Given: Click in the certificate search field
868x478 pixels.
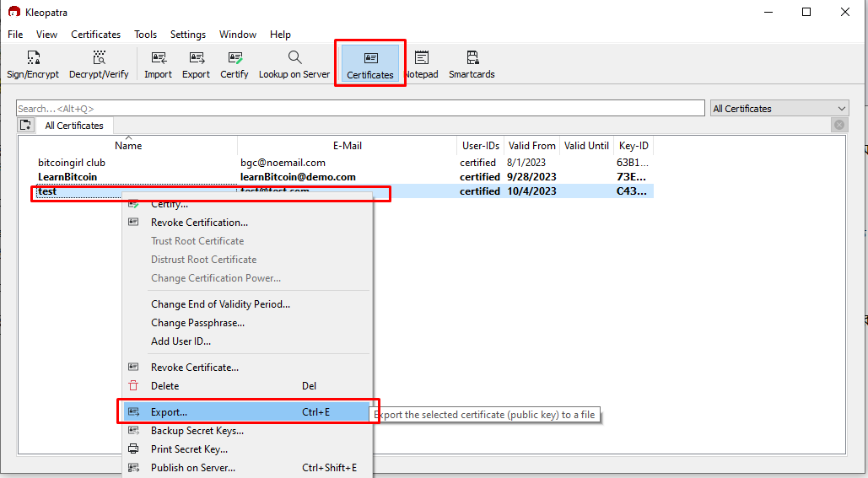Looking at the screenshot, I should 360,109.
